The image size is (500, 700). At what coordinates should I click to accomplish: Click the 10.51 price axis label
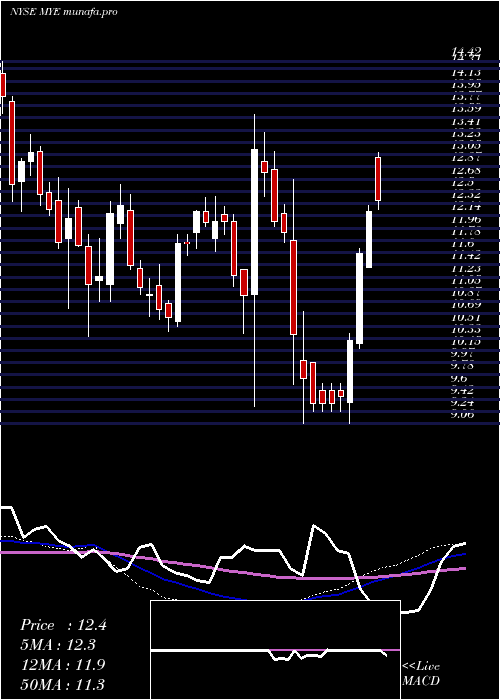[x=466, y=317]
